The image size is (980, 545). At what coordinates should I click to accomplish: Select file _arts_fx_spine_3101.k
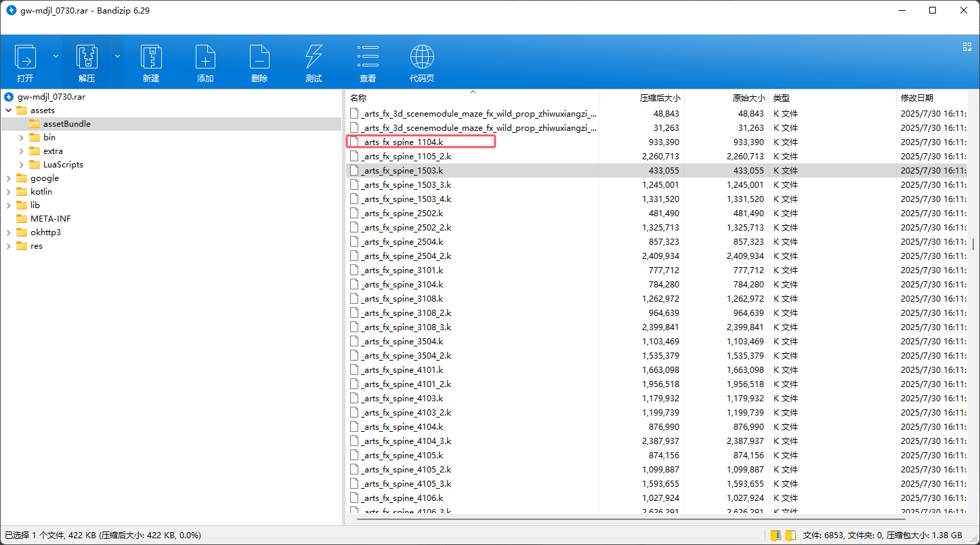[402, 270]
